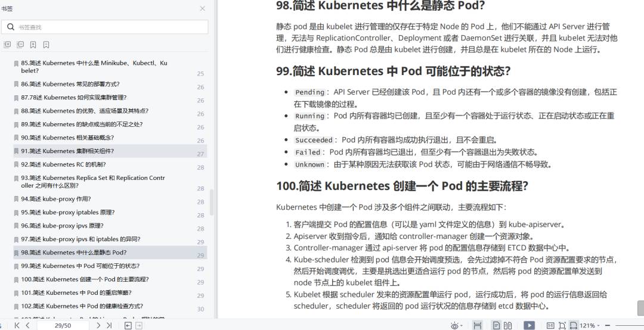Click the zoom out minus button
The height and width of the screenshot is (330, 644).
click(x=608, y=325)
